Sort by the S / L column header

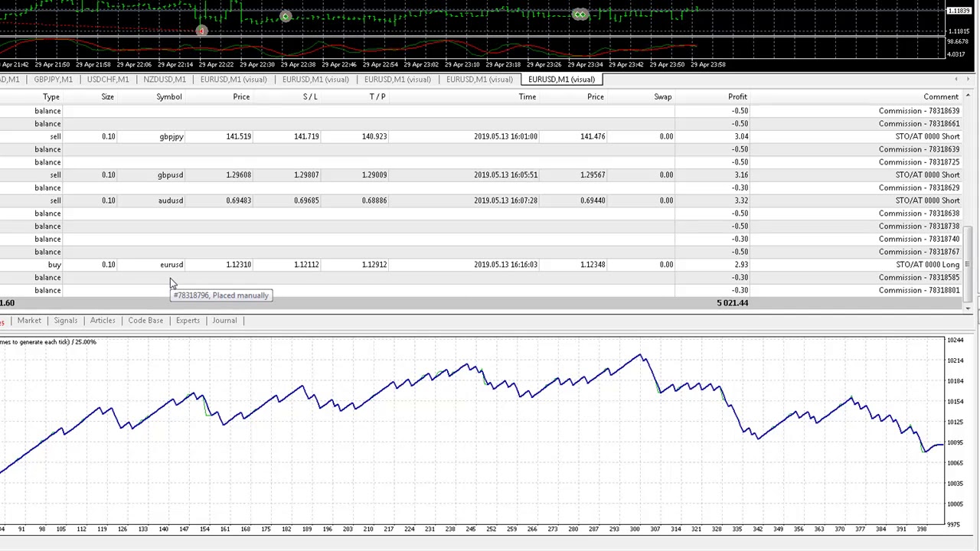[310, 97]
